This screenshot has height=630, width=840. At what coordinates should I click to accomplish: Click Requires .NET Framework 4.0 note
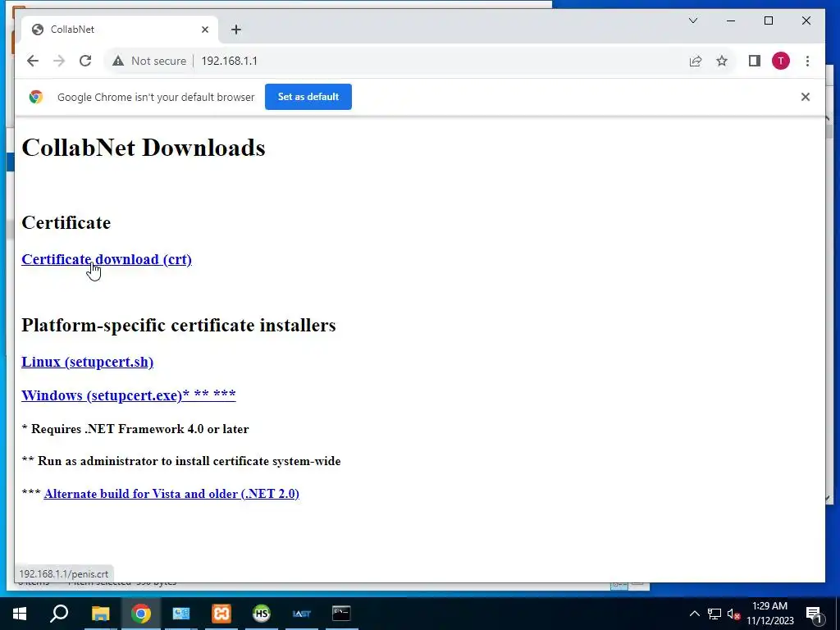click(135, 429)
